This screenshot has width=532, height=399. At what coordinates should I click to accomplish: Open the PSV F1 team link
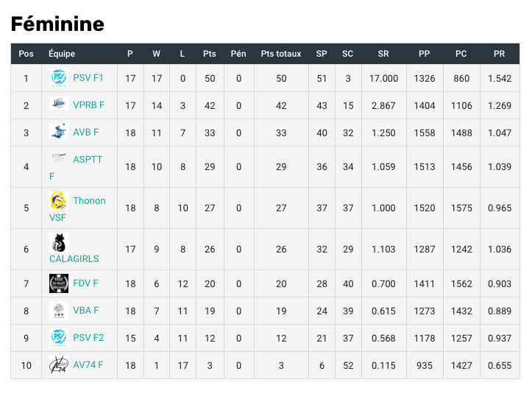88,78
